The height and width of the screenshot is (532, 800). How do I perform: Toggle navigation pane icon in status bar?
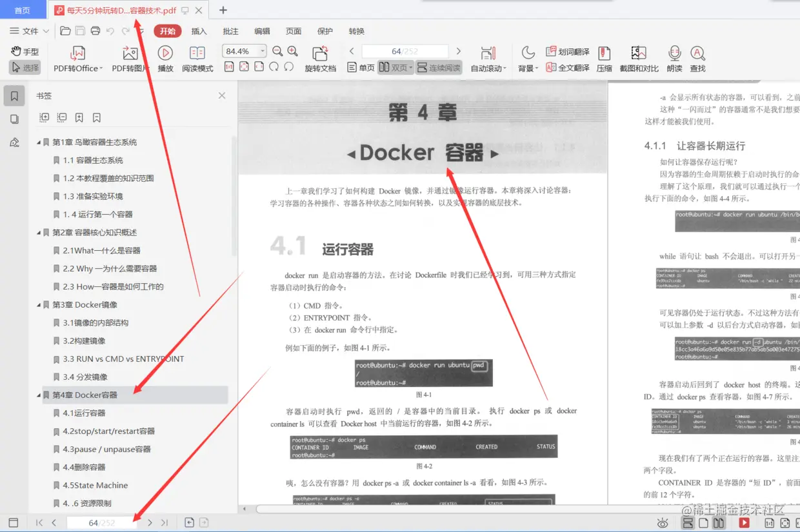coord(13,523)
